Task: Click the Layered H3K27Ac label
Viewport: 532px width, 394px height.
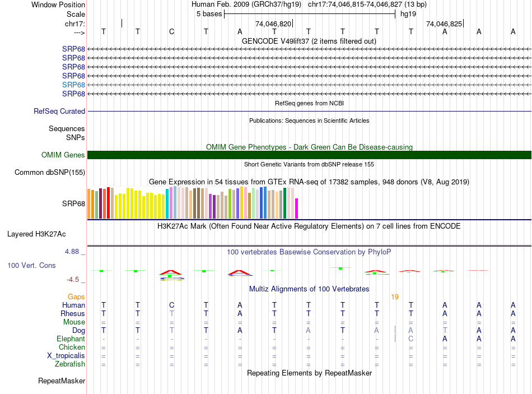Action: tap(36, 234)
